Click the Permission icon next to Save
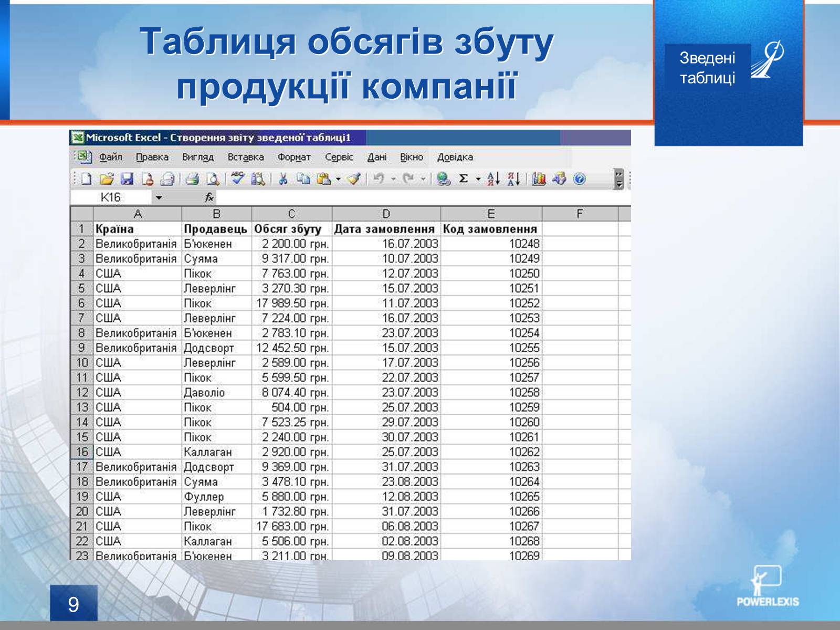Viewport: 840px width, 630px height. [x=147, y=180]
